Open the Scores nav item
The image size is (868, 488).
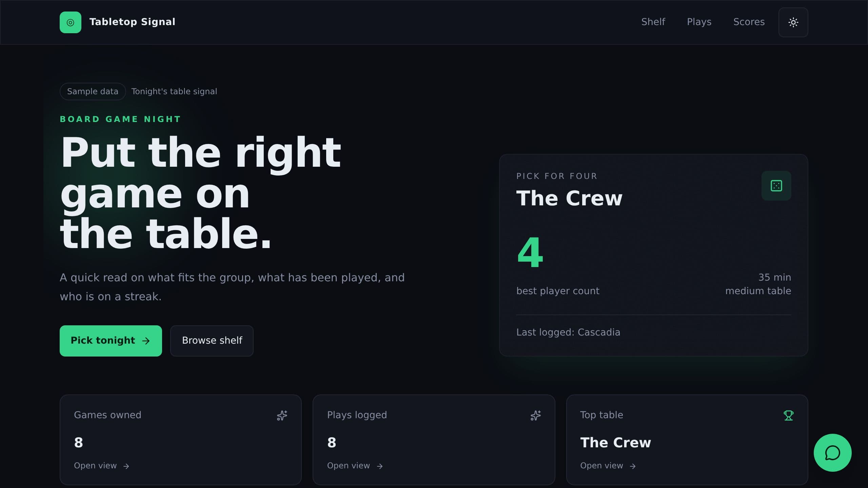click(x=749, y=22)
